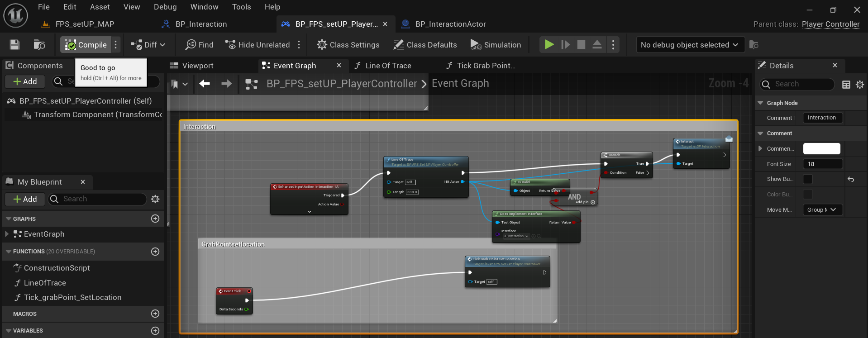Open the File menu
Viewport: 868px width, 338px height.
point(44,7)
